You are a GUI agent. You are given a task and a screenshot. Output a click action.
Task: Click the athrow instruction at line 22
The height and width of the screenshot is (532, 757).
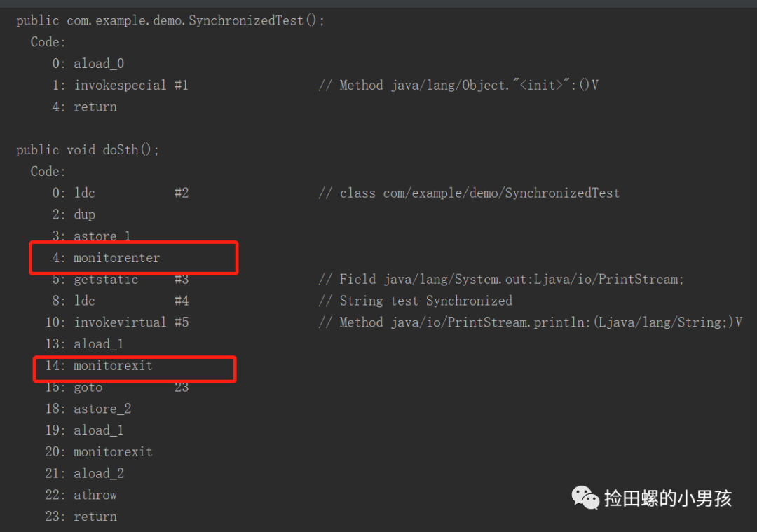pyautogui.click(x=95, y=496)
